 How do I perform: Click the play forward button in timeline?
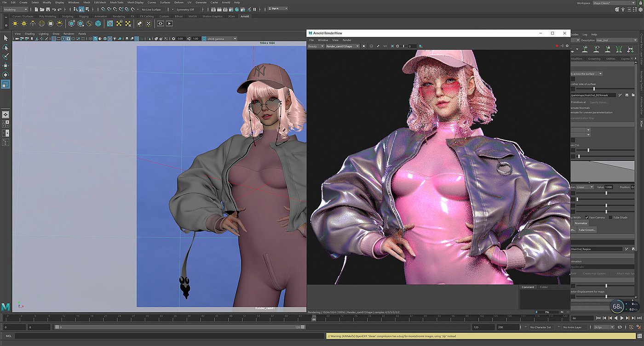(622, 318)
